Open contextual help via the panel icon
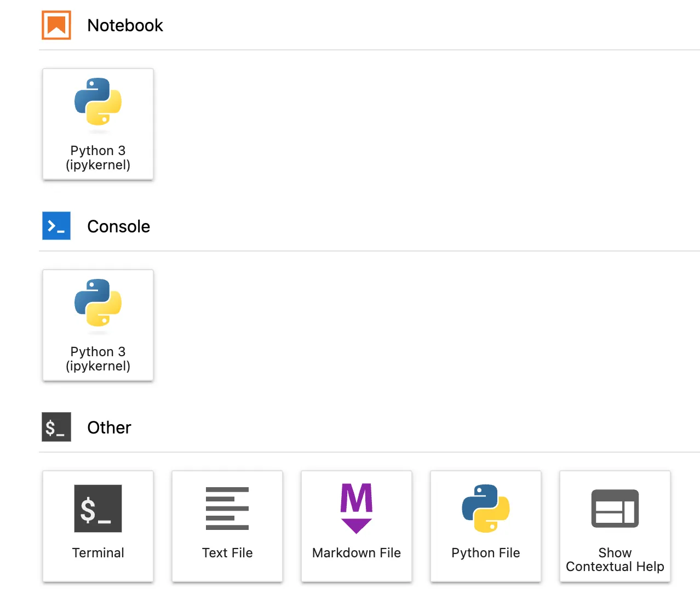The height and width of the screenshot is (605, 700). [x=615, y=509]
